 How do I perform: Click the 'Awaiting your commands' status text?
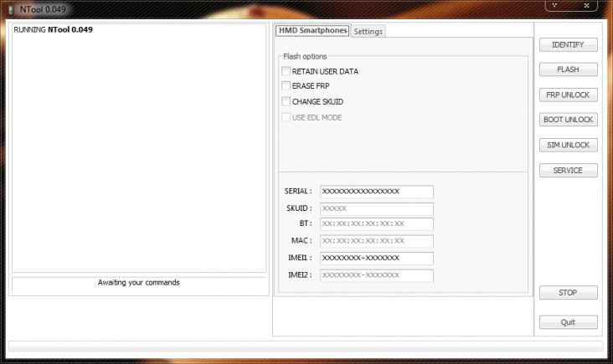click(139, 282)
